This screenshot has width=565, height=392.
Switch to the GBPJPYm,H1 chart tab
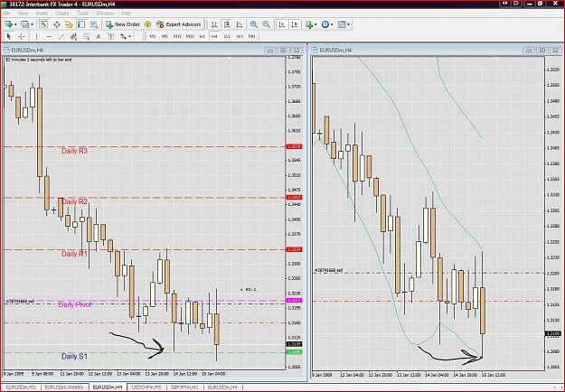[x=184, y=387]
